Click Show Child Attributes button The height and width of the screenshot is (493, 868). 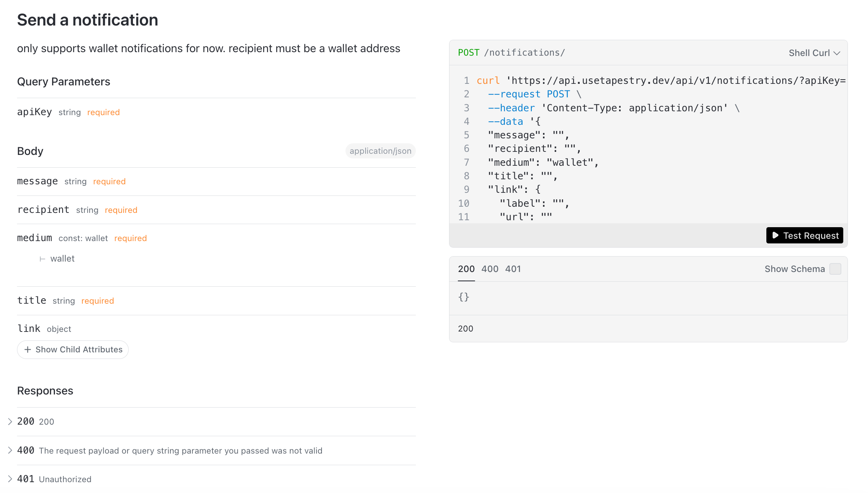tap(73, 350)
